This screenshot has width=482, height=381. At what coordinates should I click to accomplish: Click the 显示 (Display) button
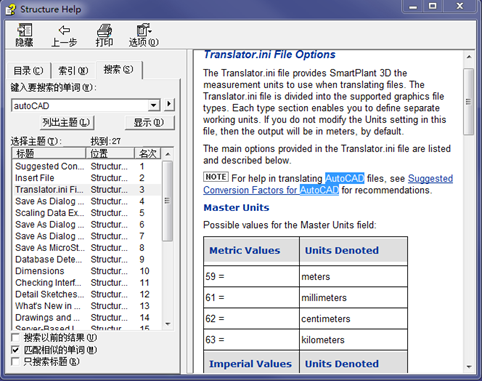pos(149,122)
